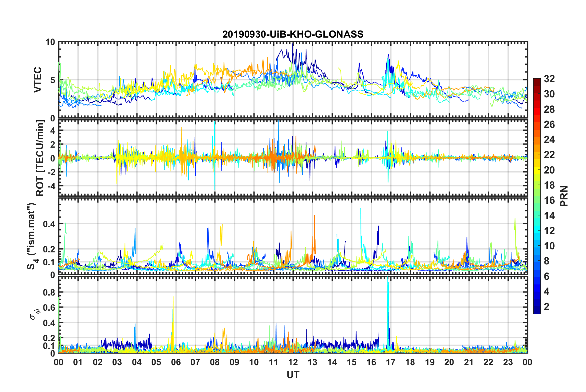
Task: Click the plot title "20190930-UiB-KHO-GLONASS"
Action: click(293, 34)
